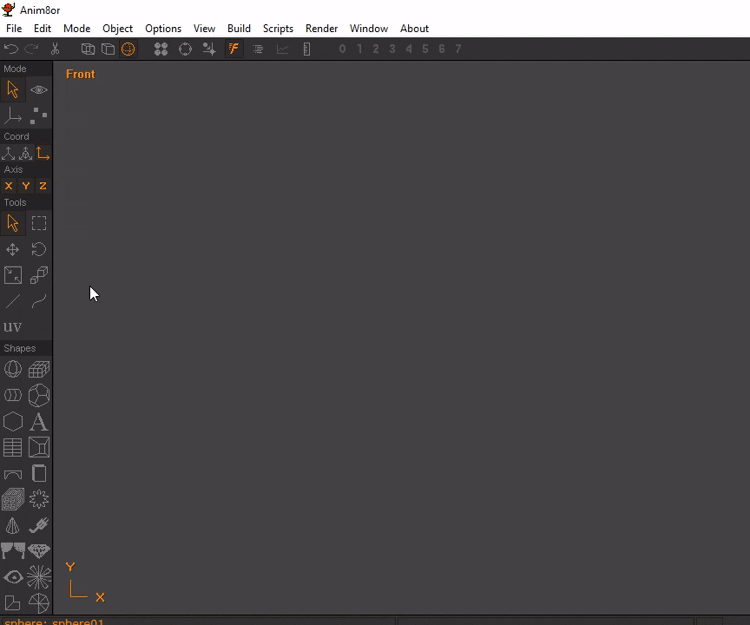Select the letter A text shape tool
Screen dimensions: 750x625
pyautogui.click(x=39, y=422)
